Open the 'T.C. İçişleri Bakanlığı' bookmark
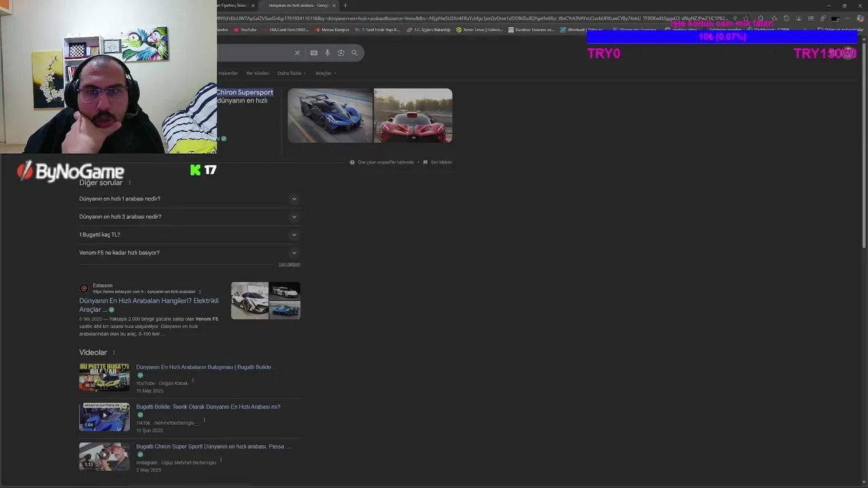Screen dimensions: 868x488 (429, 30)
